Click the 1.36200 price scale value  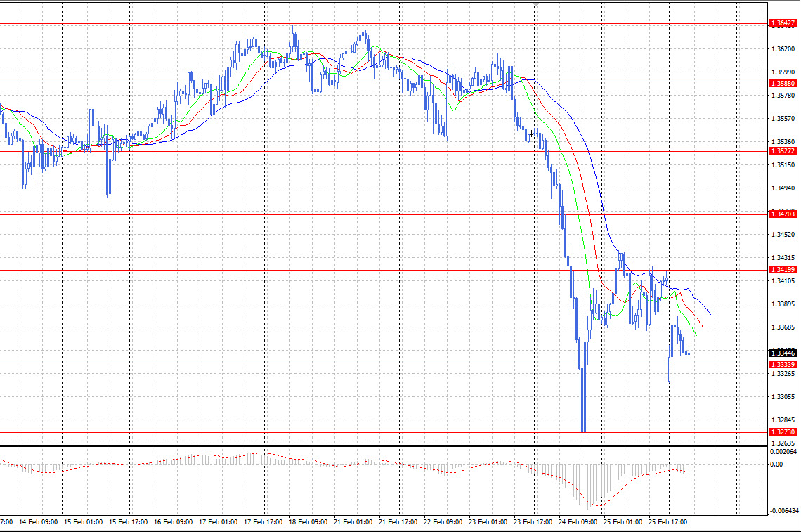click(x=783, y=49)
